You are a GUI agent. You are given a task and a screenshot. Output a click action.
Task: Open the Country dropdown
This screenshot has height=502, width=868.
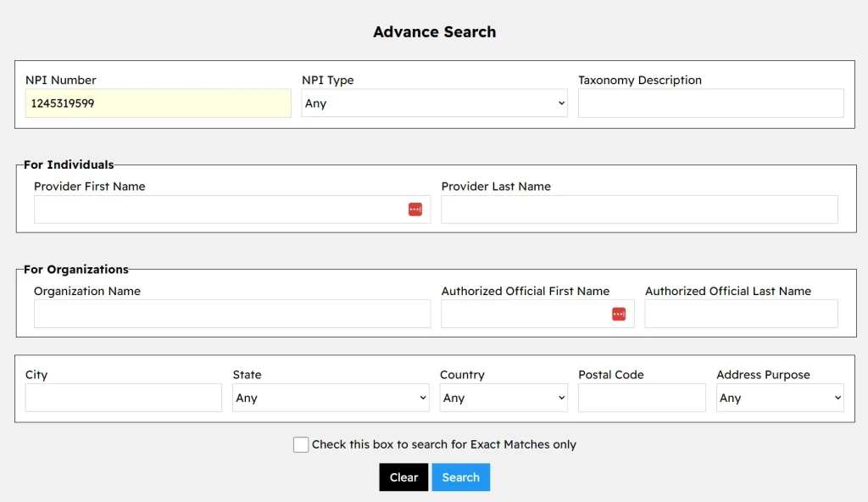click(x=503, y=397)
